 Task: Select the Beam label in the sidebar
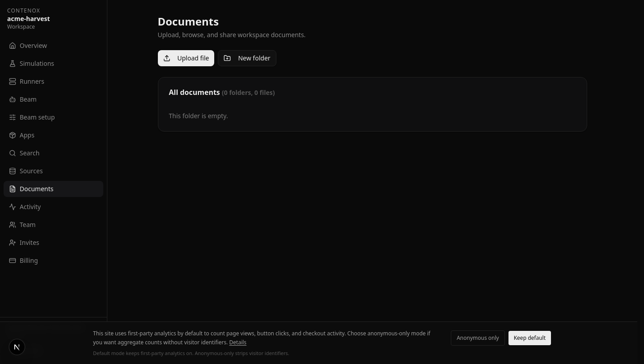tap(28, 99)
